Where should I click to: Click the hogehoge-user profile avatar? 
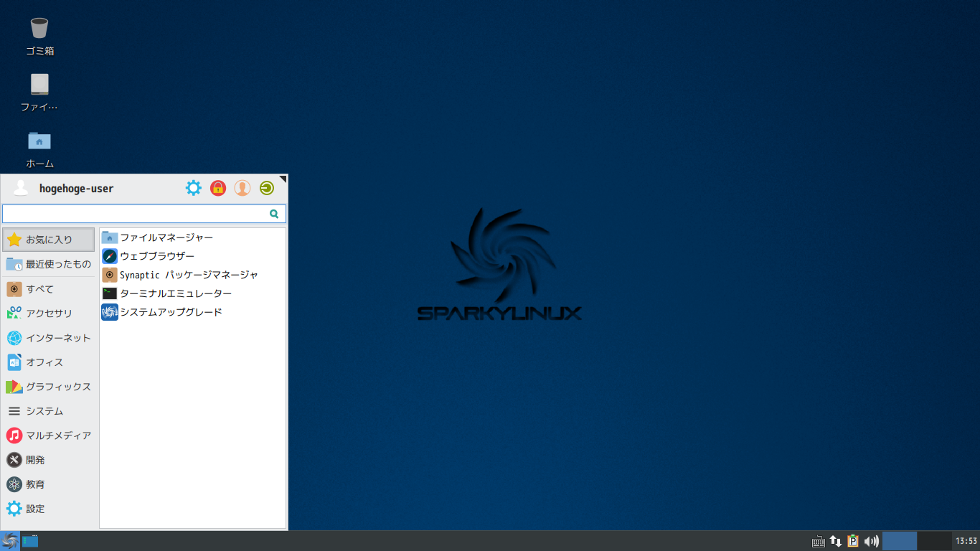point(21,188)
